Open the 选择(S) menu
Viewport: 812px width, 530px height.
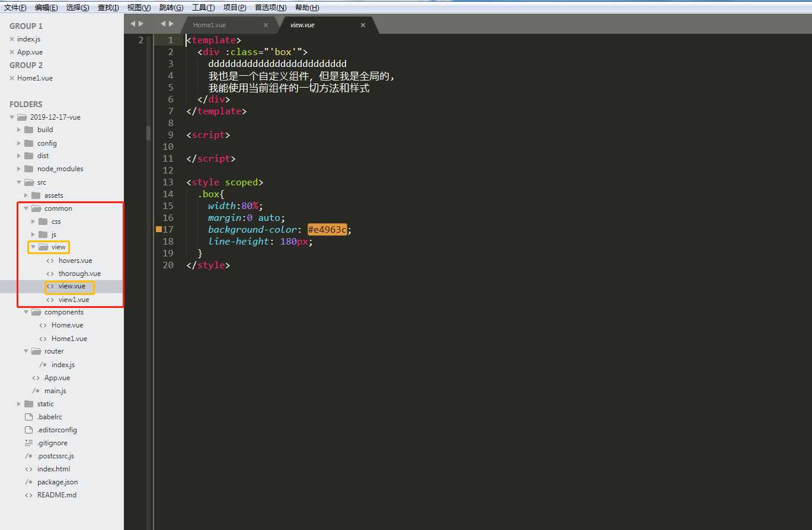click(x=78, y=7)
